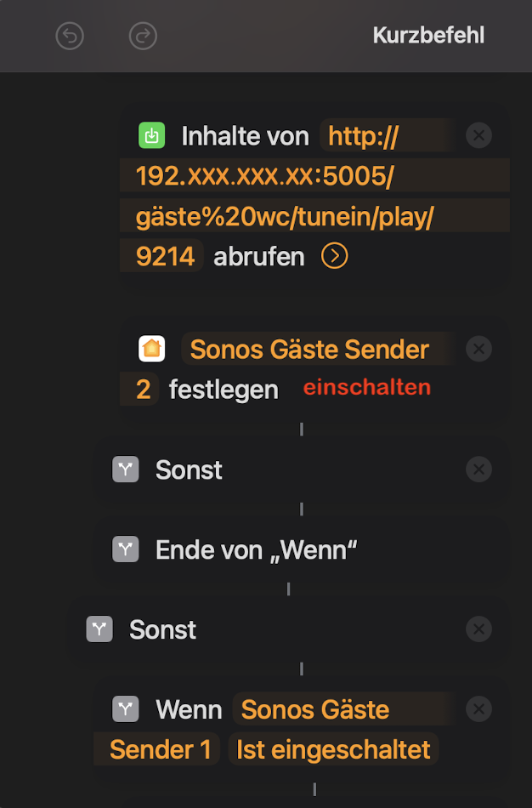Toggle the red einschalten state parameter
Image resolution: width=532 pixels, height=808 pixels.
point(367,388)
